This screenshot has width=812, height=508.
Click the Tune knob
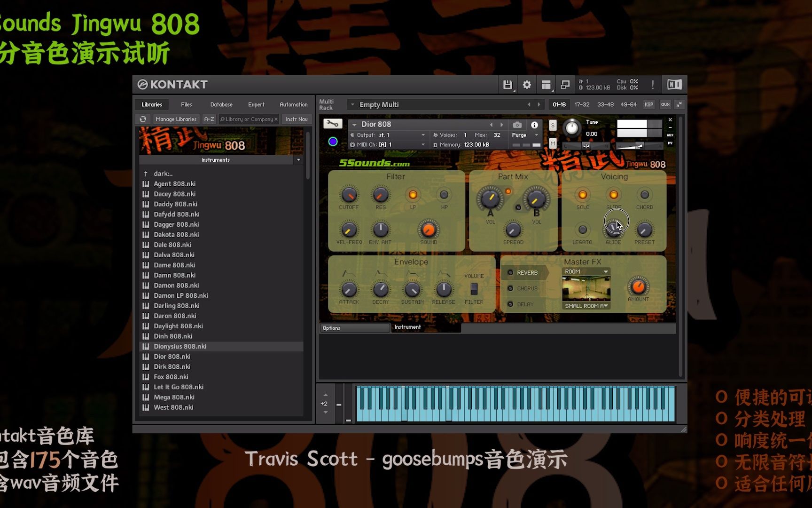[571, 127]
